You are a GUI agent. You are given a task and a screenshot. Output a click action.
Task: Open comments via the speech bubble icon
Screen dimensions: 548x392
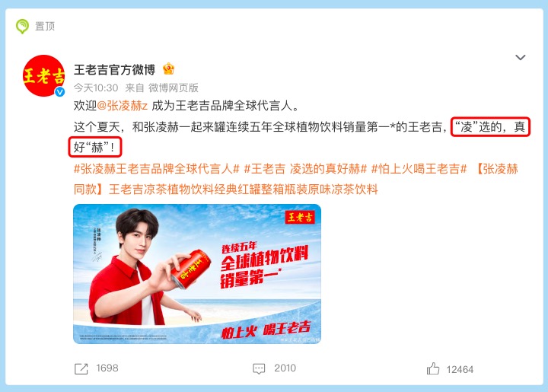coord(259,368)
